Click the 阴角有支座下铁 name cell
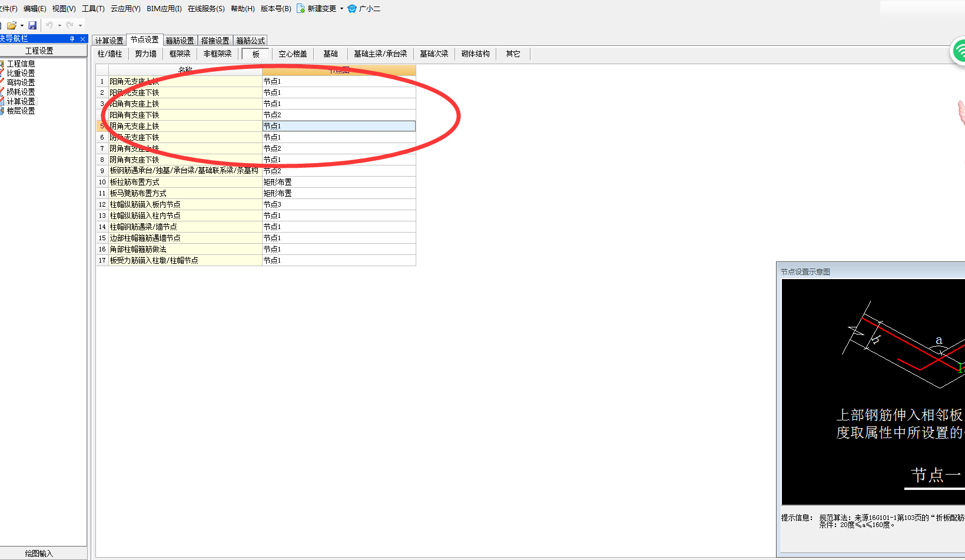This screenshot has height=560, width=965. [185, 160]
